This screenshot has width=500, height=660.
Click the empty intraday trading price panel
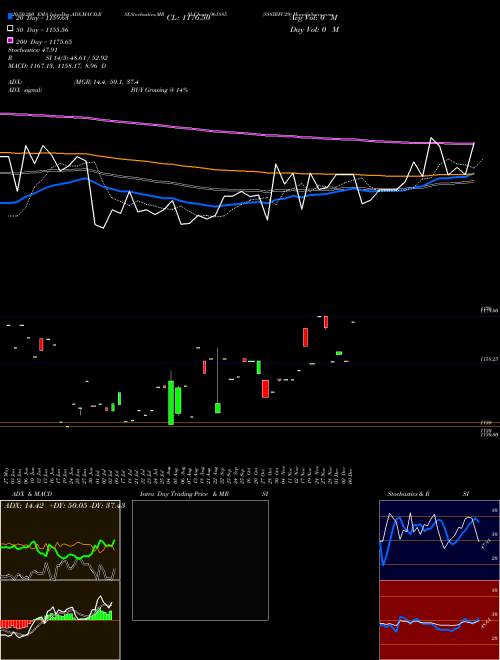(x=200, y=560)
